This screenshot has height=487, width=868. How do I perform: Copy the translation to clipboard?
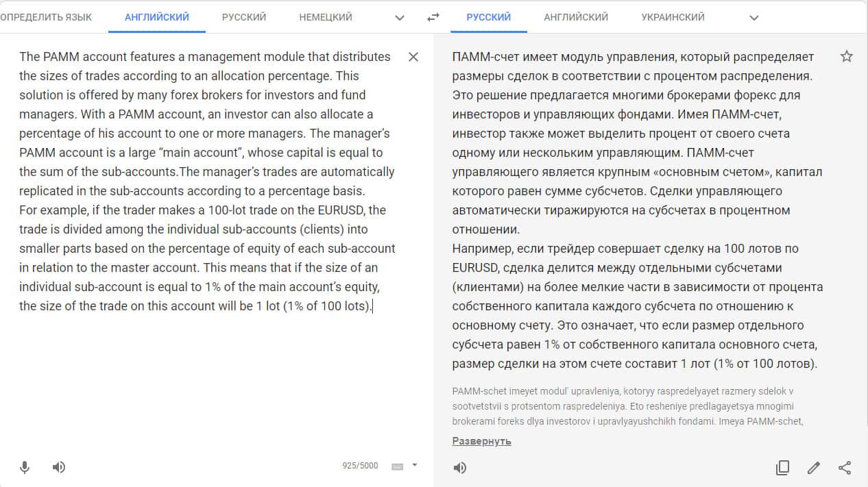click(782, 468)
